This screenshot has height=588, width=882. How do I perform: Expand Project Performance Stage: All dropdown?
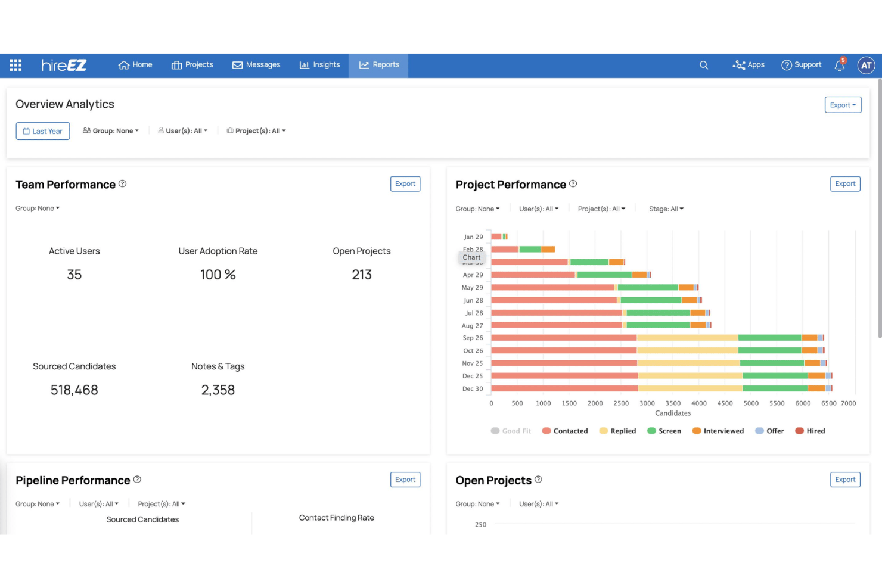click(x=666, y=209)
